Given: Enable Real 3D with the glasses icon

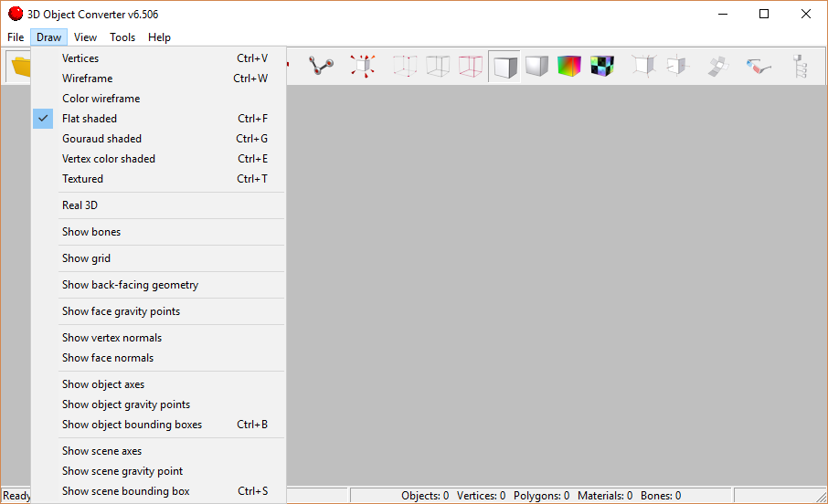Looking at the screenshot, I should 759,66.
